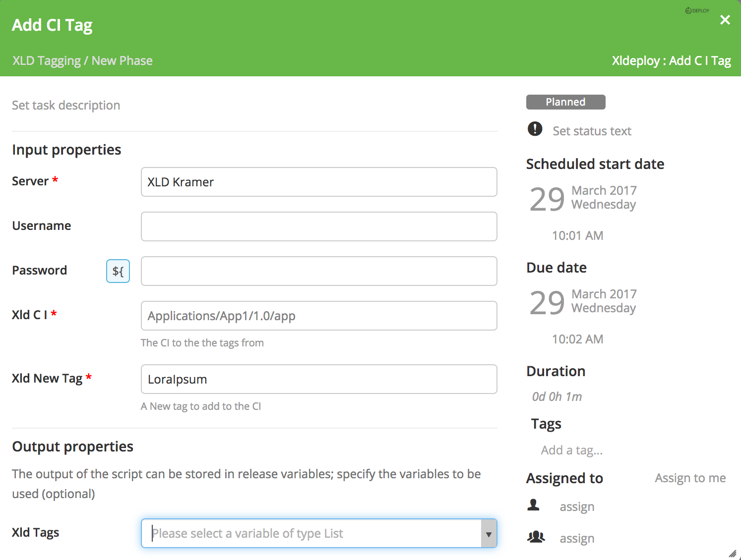Screen dimensions: 741x560
Task: Click the resize grip at dialog corner
Action: click(733, 554)
